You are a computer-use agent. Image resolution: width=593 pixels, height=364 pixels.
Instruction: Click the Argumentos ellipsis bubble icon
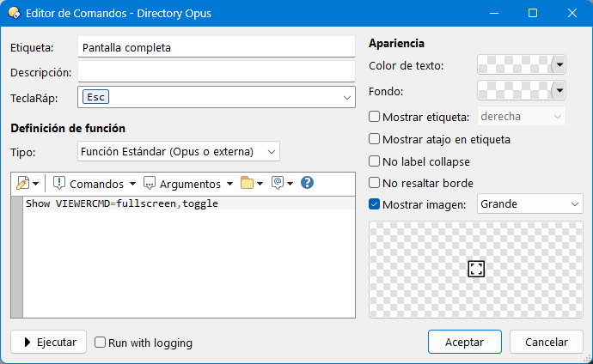click(150, 183)
